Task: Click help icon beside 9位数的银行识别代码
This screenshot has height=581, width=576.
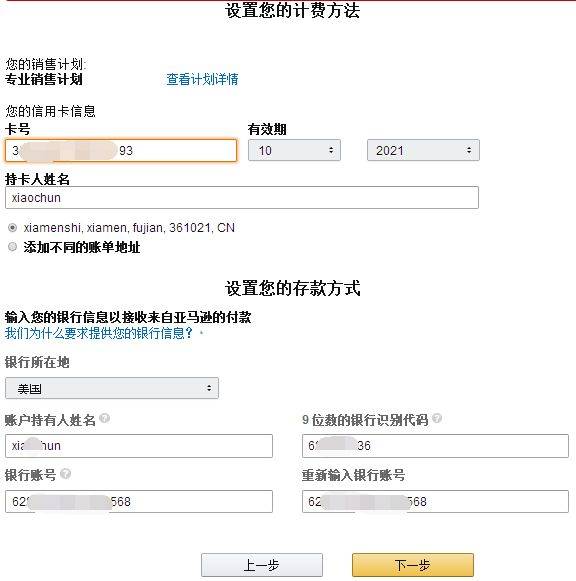Action: pyautogui.click(x=437, y=418)
